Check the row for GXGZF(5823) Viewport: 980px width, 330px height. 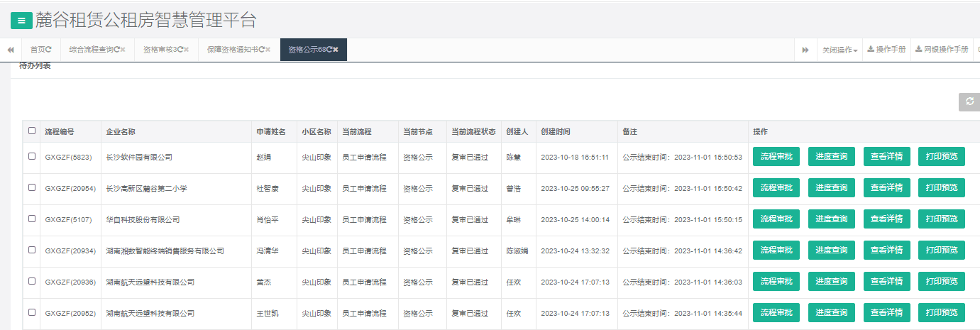pyautogui.click(x=32, y=157)
